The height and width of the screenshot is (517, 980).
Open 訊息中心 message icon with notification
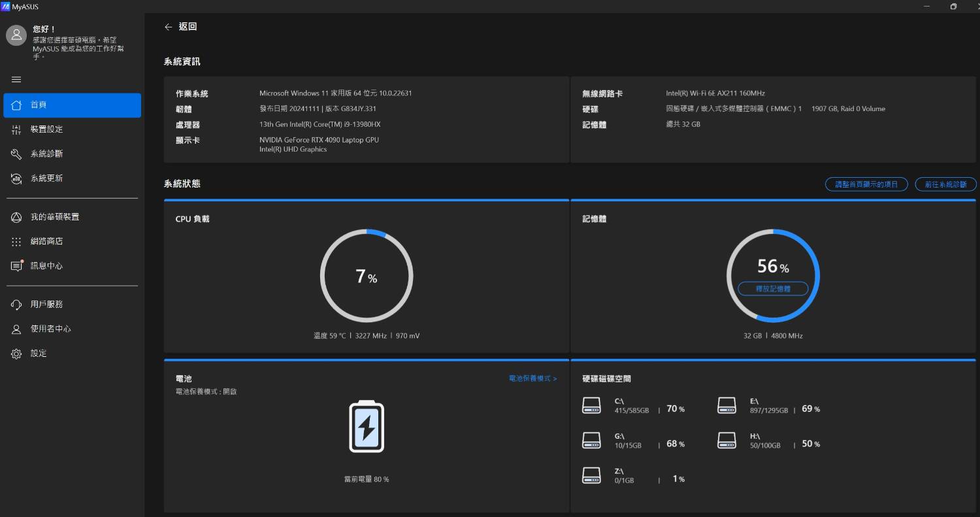(x=16, y=266)
